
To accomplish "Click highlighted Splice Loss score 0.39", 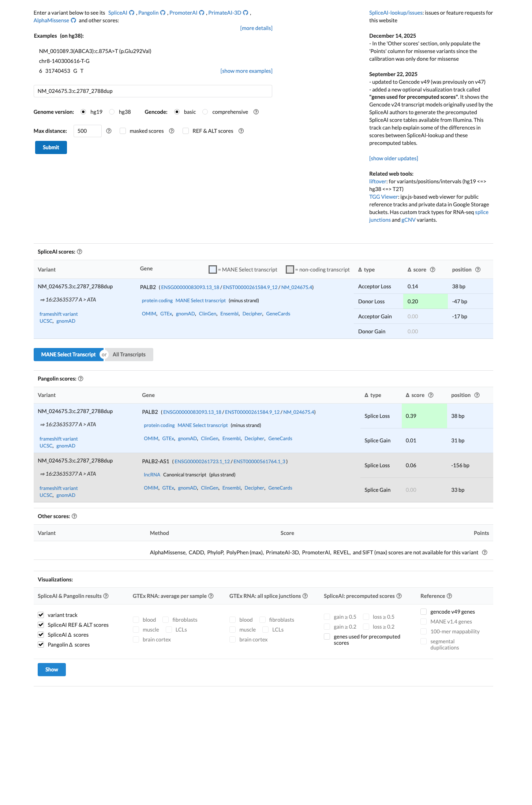I will pyautogui.click(x=424, y=416).
